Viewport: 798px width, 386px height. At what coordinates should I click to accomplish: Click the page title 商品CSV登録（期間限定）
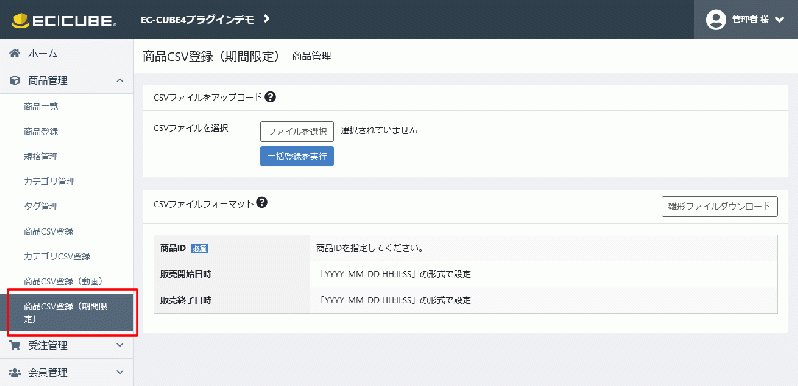click(x=212, y=56)
